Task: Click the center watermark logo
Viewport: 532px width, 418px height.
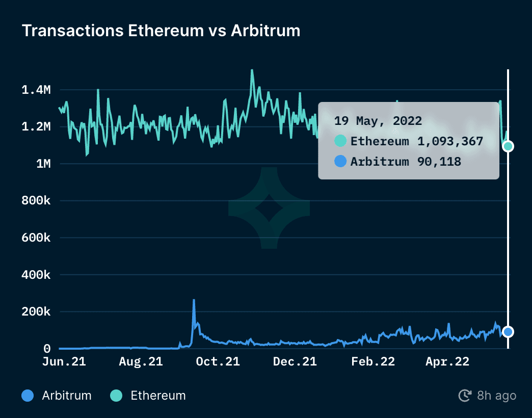Action: (269, 208)
